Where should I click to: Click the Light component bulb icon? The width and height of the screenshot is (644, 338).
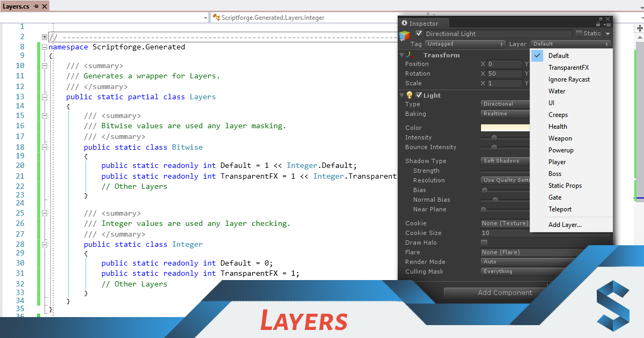point(409,95)
